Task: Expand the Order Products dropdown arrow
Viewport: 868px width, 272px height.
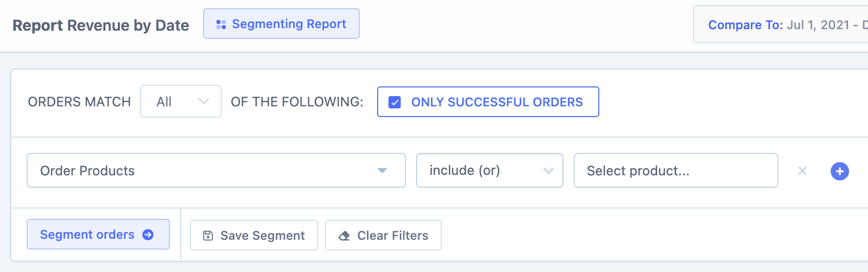Action: [x=382, y=171]
